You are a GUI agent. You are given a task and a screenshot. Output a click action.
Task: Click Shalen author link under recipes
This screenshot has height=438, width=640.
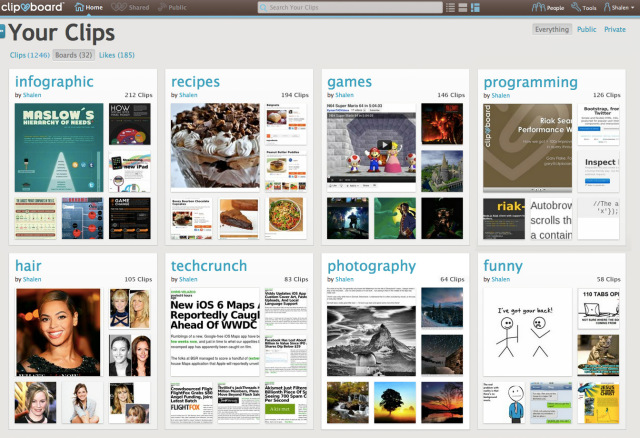coord(188,95)
